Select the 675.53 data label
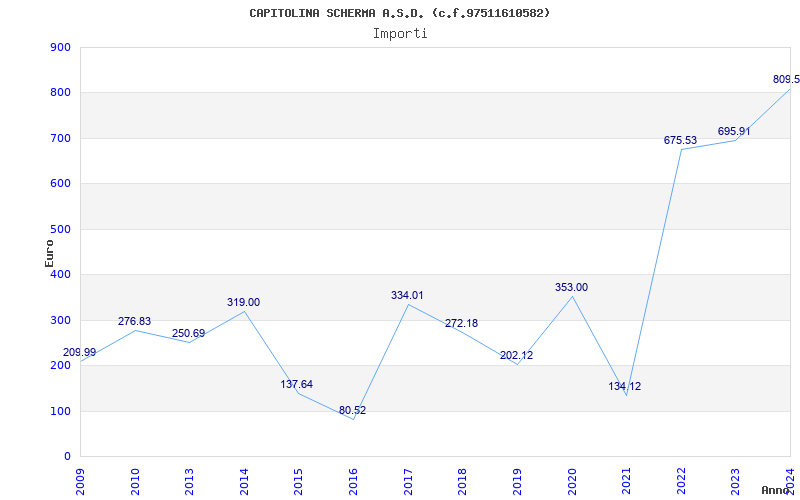Image resolution: width=800 pixels, height=500 pixels. (x=680, y=140)
